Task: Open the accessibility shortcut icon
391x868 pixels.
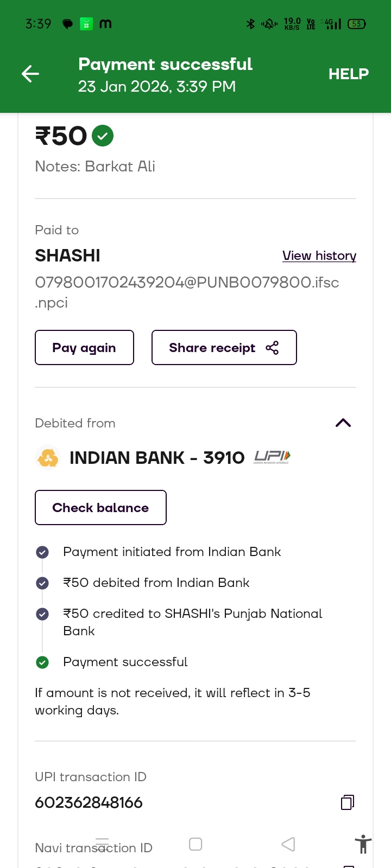Action: click(363, 845)
